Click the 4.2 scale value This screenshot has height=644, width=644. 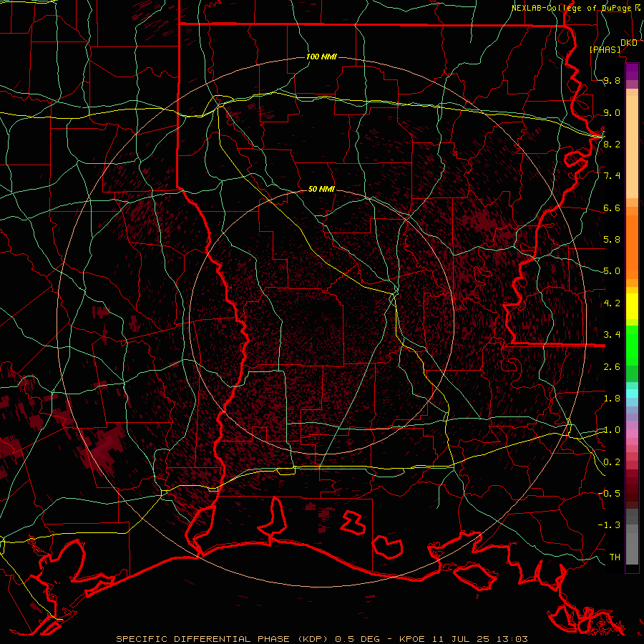[x=612, y=303]
